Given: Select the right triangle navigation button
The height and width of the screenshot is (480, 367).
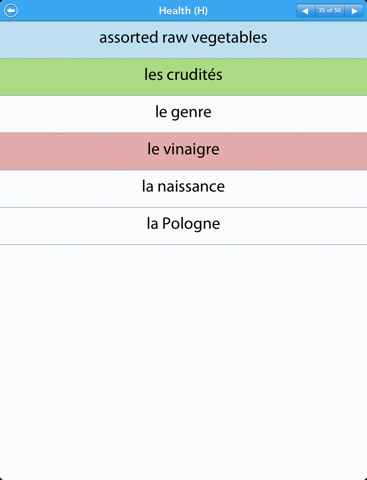Looking at the screenshot, I should pos(354,11).
